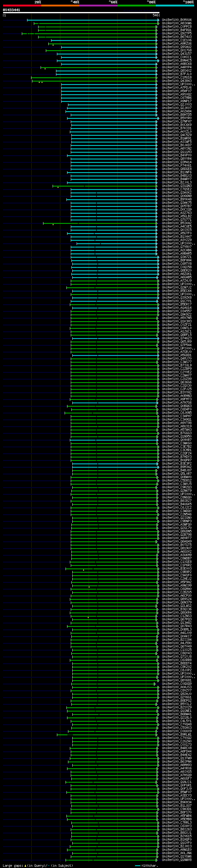Open hit UniRef100_B2SYZ9
Screen dimensions: 197x868
[x=177, y=707]
